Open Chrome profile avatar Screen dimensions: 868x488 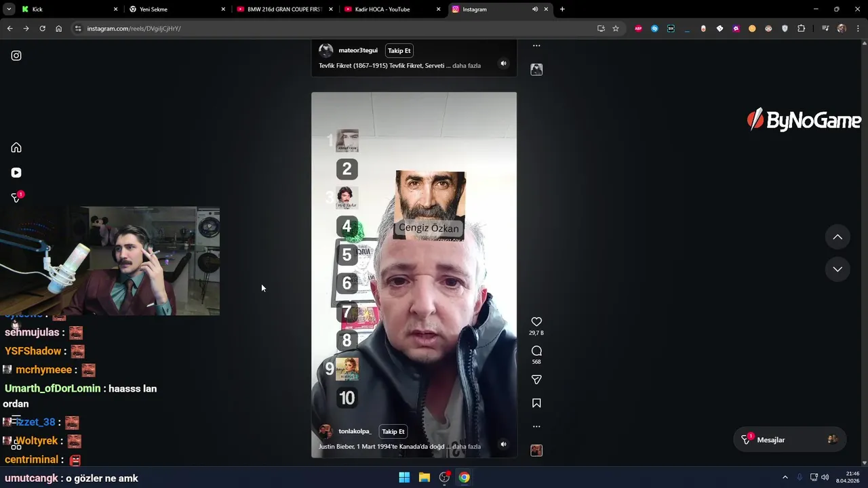842,28
